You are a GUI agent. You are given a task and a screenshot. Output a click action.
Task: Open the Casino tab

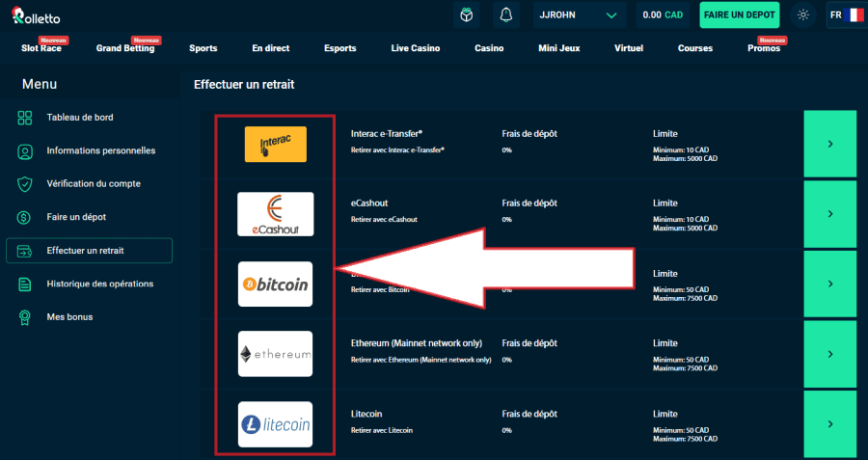[489, 48]
